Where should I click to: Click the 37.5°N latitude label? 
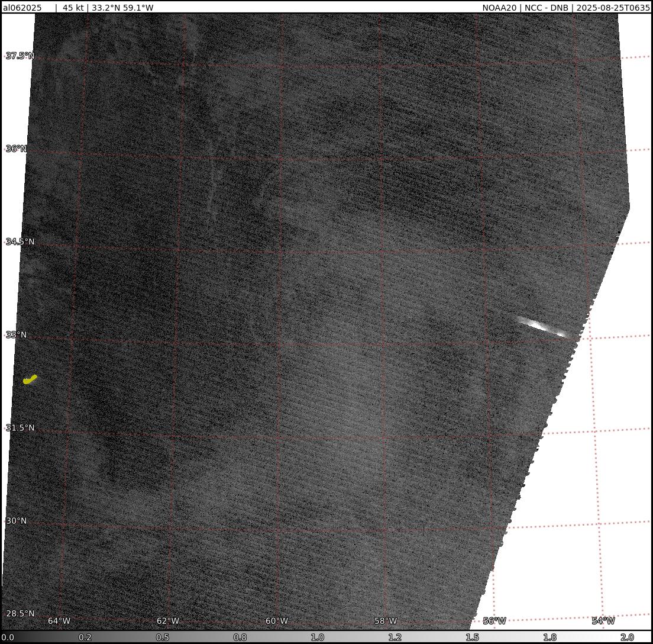(x=20, y=56)
